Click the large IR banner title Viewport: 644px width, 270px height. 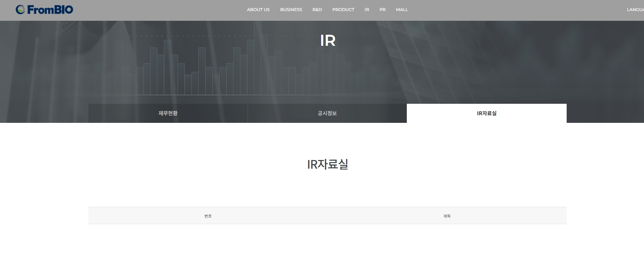click(327, 41)
